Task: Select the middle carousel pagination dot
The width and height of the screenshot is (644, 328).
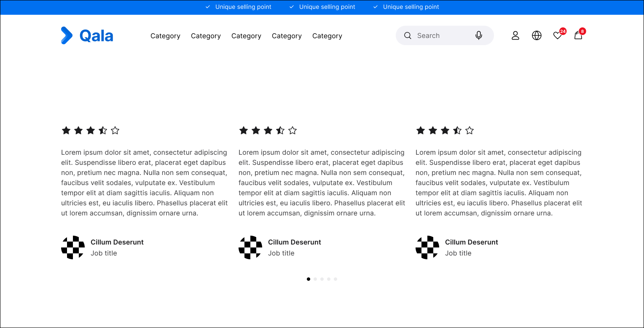Action: [x=322, y=279]
